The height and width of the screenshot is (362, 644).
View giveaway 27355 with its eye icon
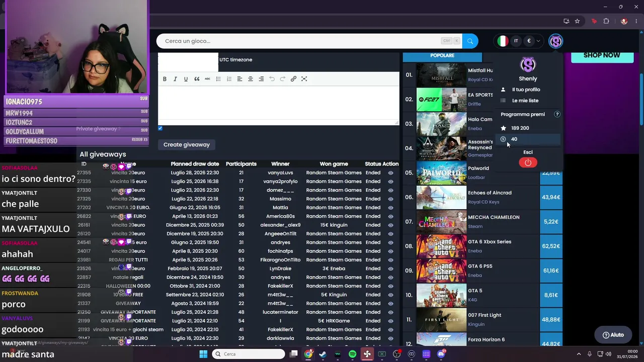pos(390,173)
